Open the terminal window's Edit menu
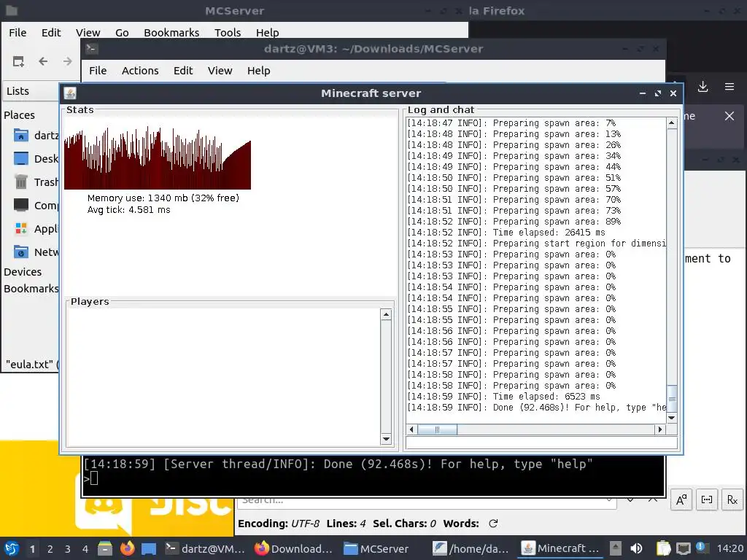747x560 pixels. point(183,71)
